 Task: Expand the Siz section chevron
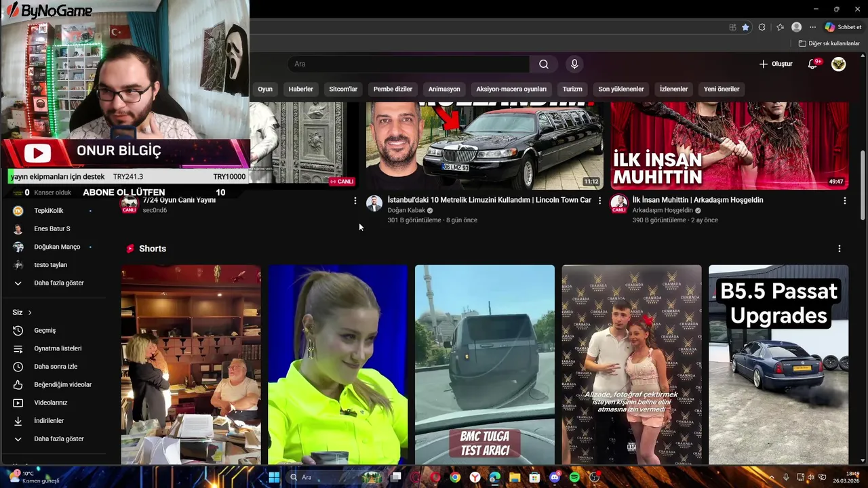coord(30,312)
